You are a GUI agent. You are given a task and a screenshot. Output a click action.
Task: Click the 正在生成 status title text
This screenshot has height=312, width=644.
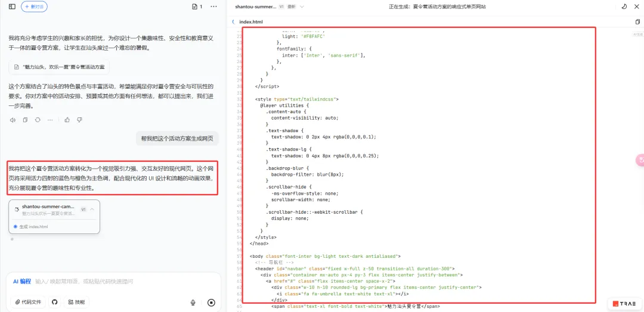(437, 7)
